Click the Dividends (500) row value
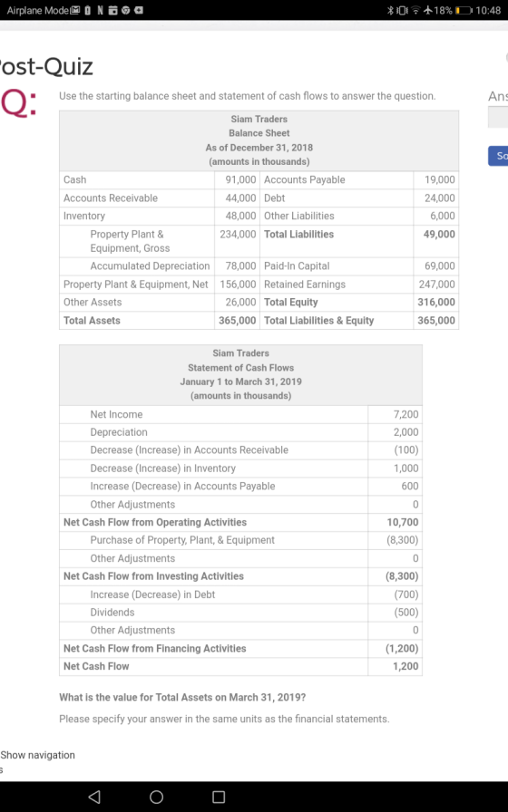 coord(395,612)
